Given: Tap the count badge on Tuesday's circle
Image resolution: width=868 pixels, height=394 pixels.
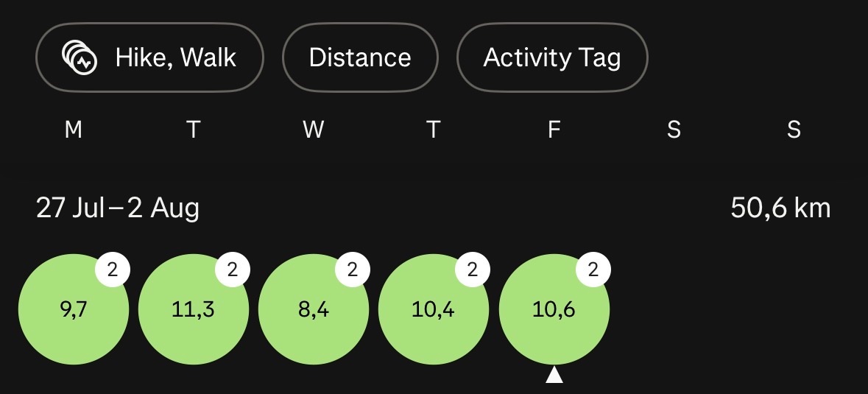Looking at the screenshot, I should pyautogui.click(x=233, y=270).
